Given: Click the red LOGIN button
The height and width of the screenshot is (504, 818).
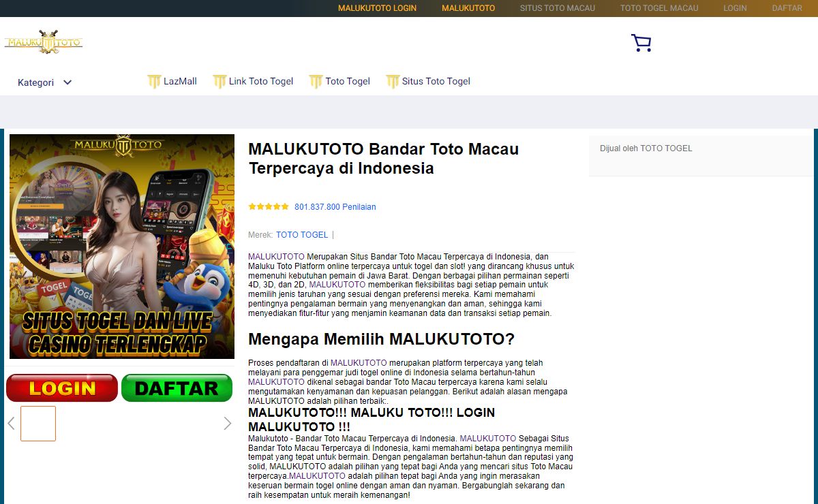Looking at the screenshot, I should (62, 388).
